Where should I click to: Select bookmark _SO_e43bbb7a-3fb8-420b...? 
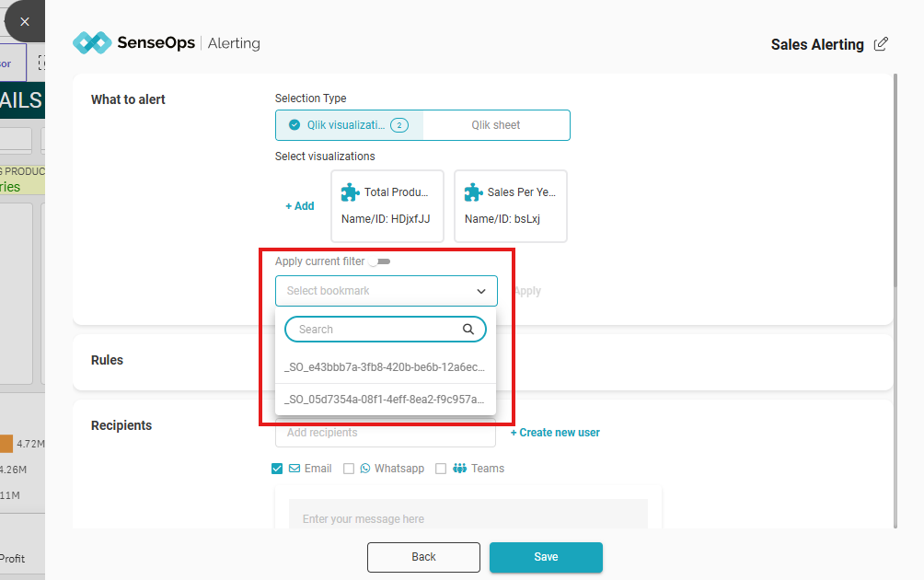(386, 367)
